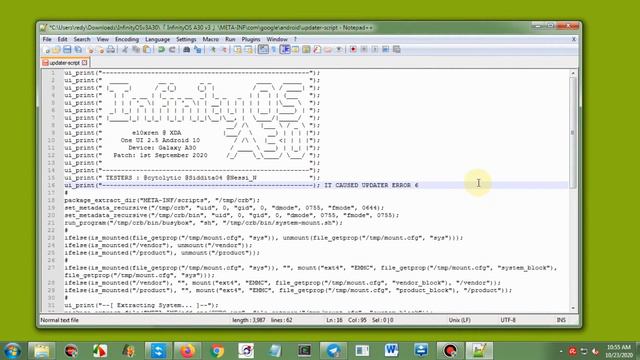Click the Cut scissors toolbar icon

pos(125,50)
